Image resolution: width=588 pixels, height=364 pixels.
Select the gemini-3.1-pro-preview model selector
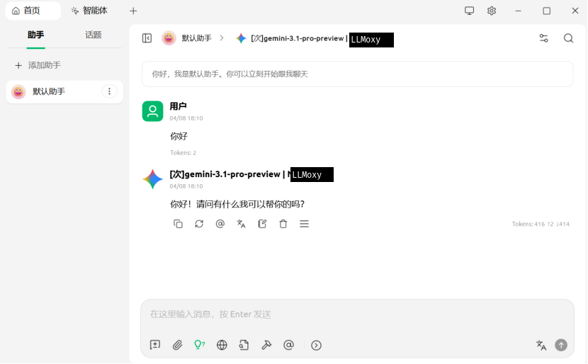[x=315, y=39]
